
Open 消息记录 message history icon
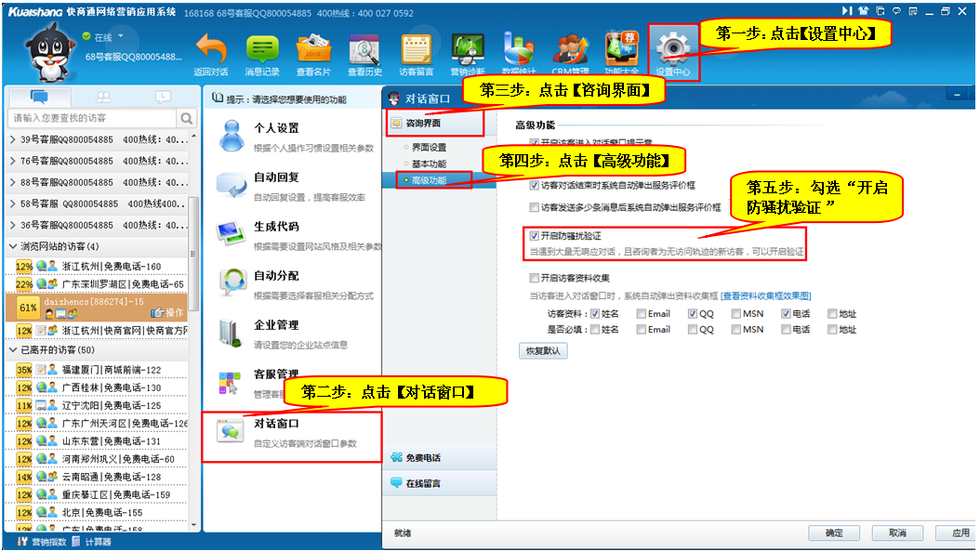tap(262, 49)
